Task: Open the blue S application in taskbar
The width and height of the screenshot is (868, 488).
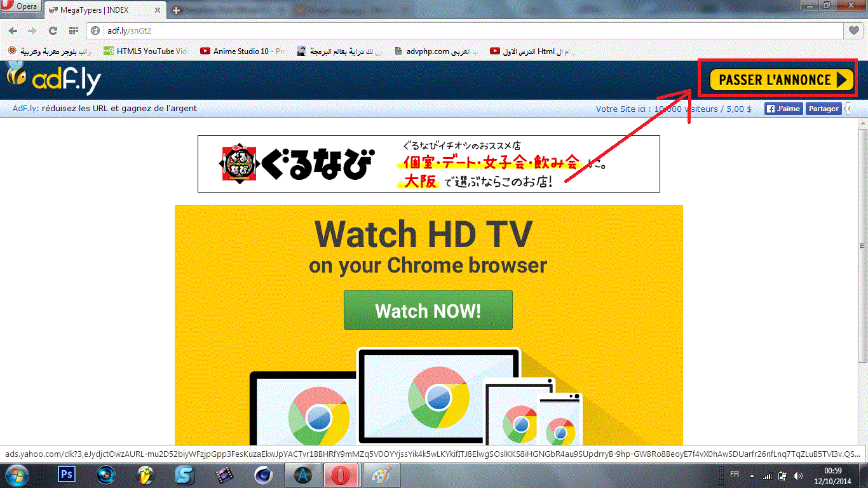Action: click(186, 475)
